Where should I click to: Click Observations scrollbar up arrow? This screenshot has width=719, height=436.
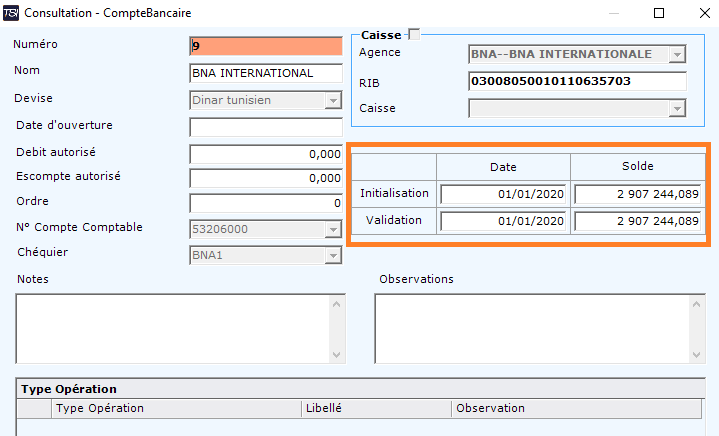[x=697, y=304]
